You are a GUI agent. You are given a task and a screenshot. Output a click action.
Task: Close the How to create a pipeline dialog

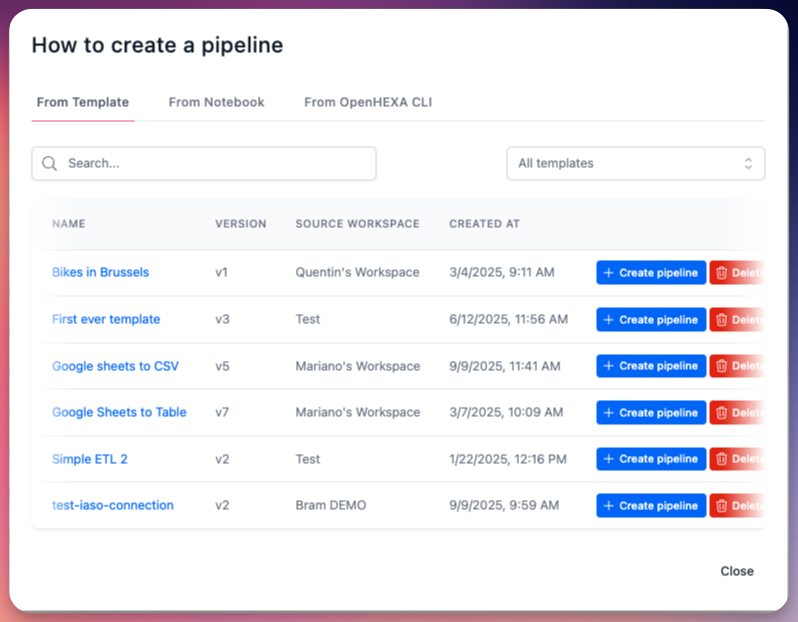[737, 571]
